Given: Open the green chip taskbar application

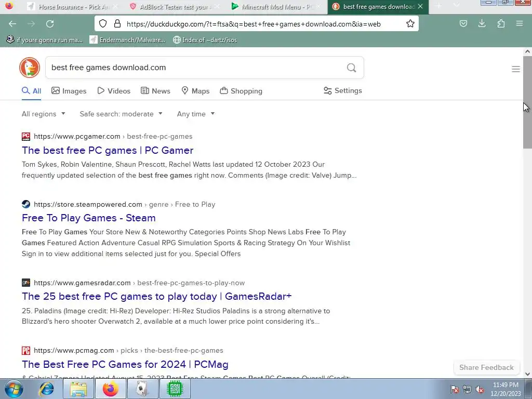Looking at the screenshot, I should pos(175,389).
